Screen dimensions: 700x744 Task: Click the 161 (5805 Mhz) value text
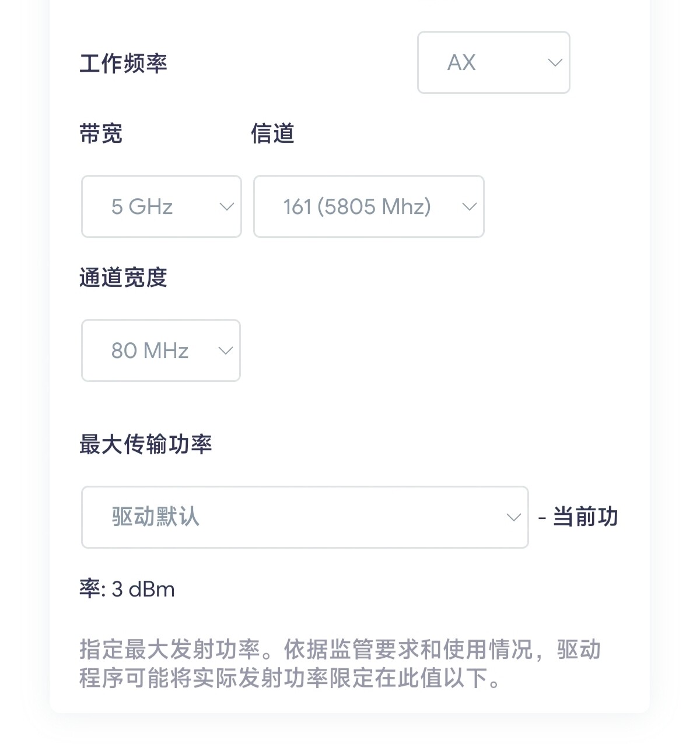(357, 206)
